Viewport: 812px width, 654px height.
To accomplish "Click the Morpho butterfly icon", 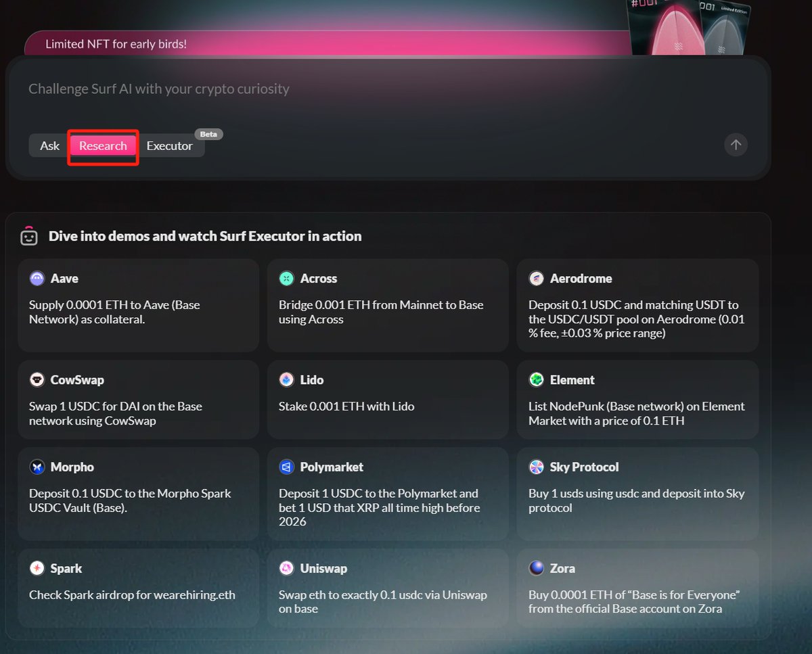I will [37, 467].
